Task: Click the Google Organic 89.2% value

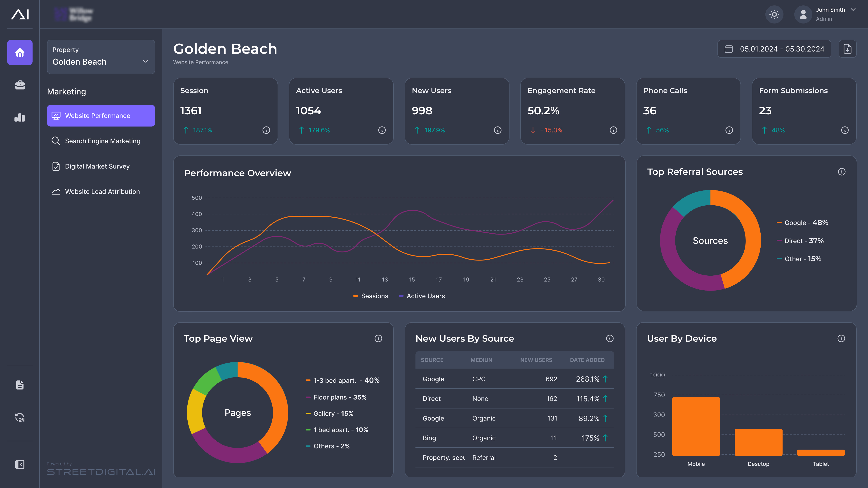Action: [x=589, y=419]
